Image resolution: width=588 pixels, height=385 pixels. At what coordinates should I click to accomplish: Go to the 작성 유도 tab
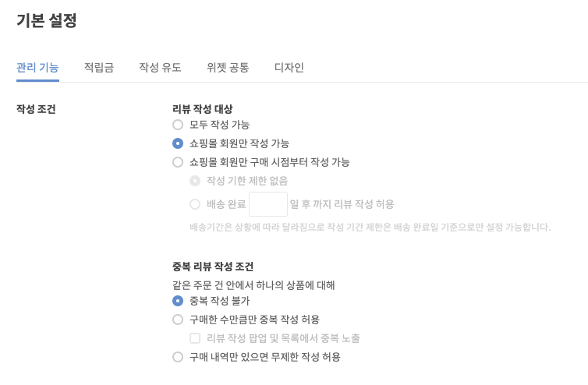point(160,68)
